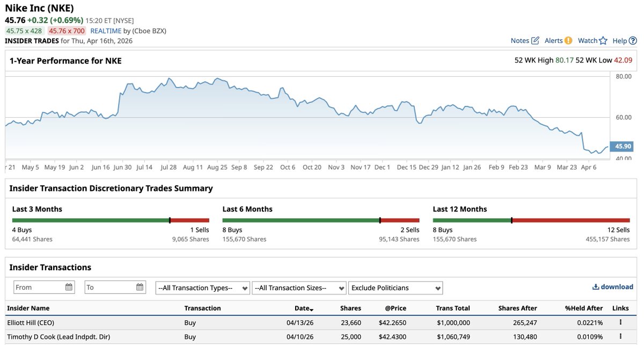
Task: Sort by Shares After column header
Action: (x=517, y=308)
